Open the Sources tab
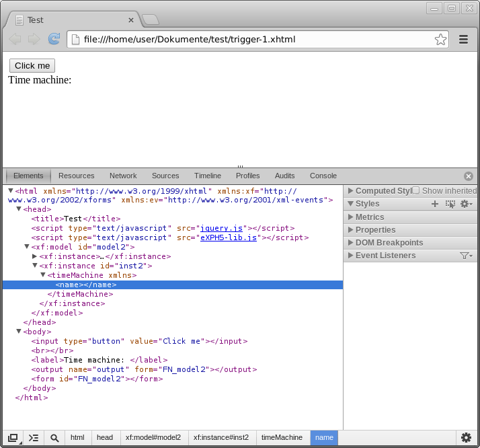480x448 pixels. click(165, 176)
